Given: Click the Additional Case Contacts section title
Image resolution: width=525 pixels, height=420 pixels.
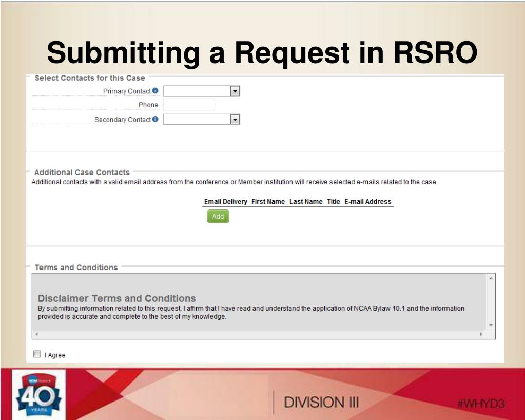Looking at the screenshot, I should point(82,172).
